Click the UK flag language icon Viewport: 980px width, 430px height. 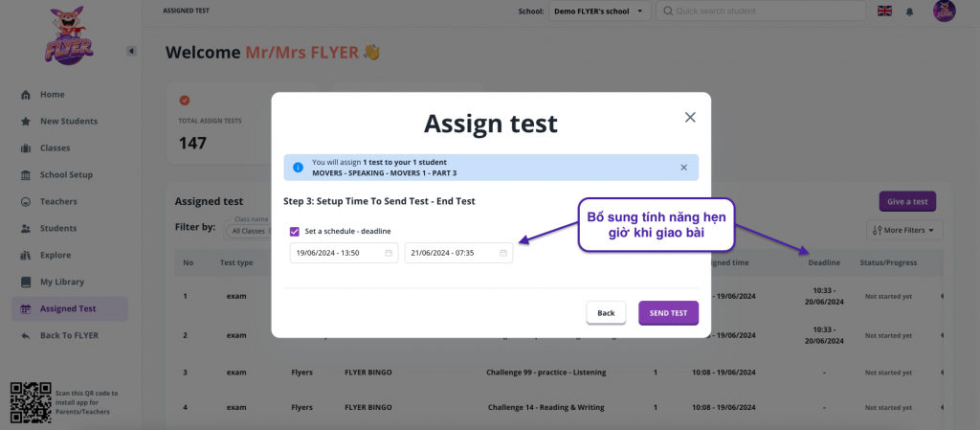pyautogui.click(x=884, y=11)
